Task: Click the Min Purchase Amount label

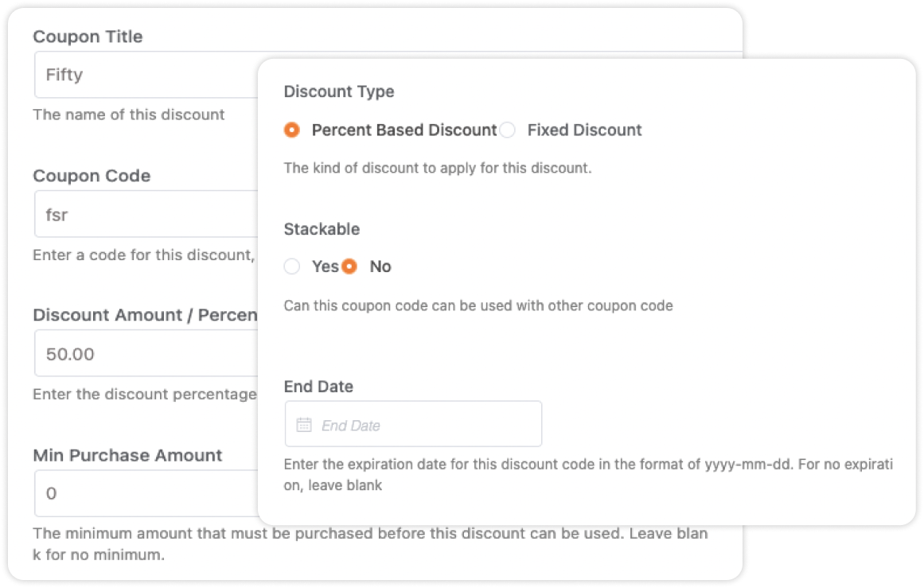Action: (x=127, y=455)
